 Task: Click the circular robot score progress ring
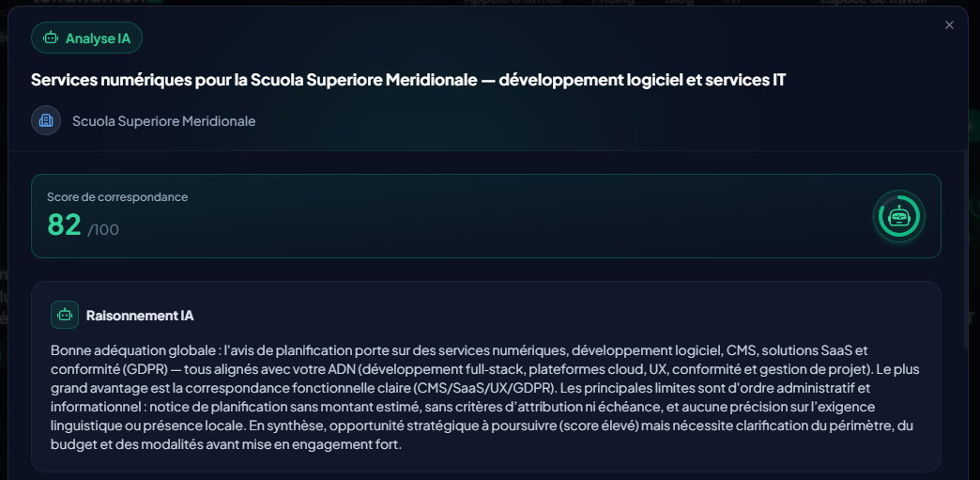[x=898, y=216]
